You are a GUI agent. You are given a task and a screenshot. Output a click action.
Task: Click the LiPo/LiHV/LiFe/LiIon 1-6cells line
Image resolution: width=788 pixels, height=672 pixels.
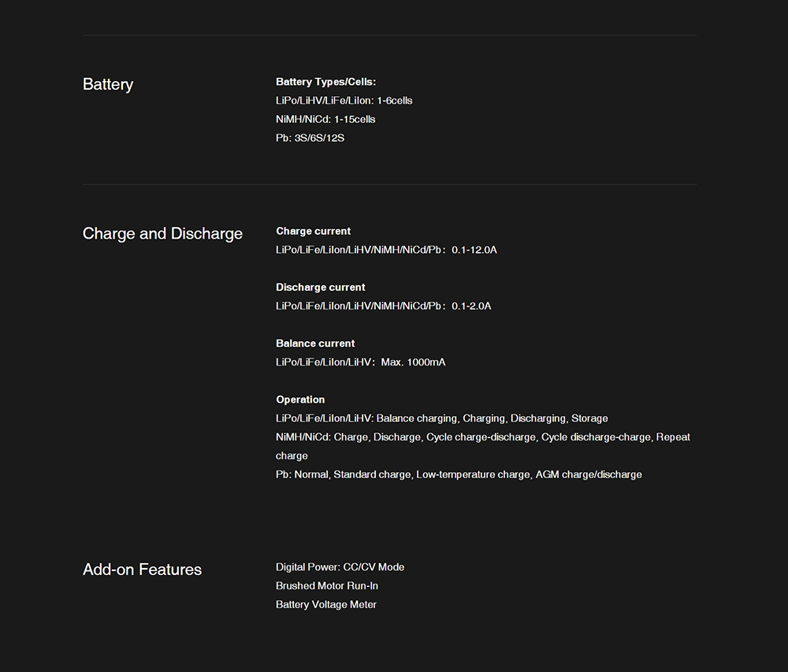pyautogui.click(x=344, y=101)
